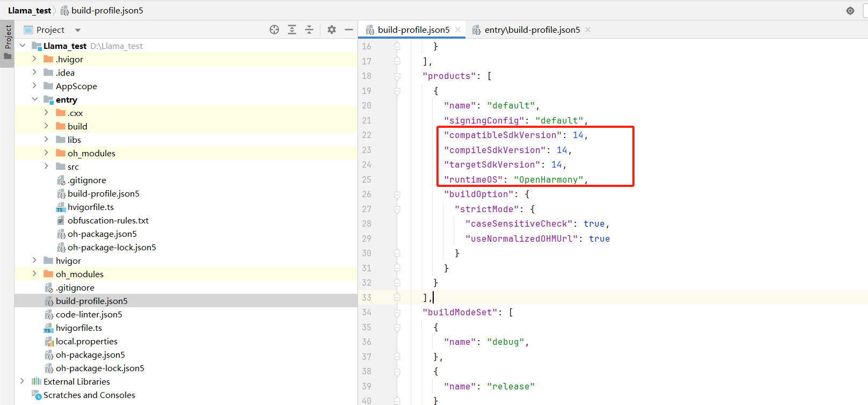This screenshot has width=868, height=405.
Task: Switch to entry\build-profile.json5 tab
Action: (531, 30)
